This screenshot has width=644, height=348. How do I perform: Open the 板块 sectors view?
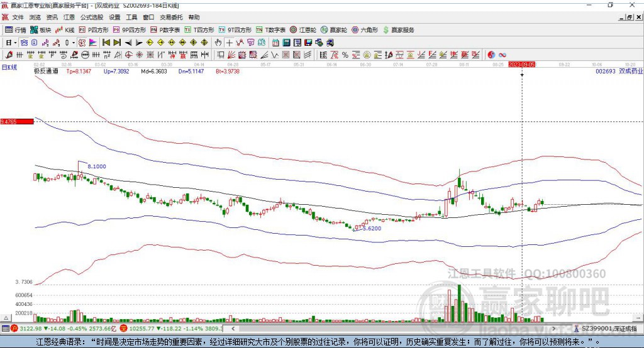[41, 30]
